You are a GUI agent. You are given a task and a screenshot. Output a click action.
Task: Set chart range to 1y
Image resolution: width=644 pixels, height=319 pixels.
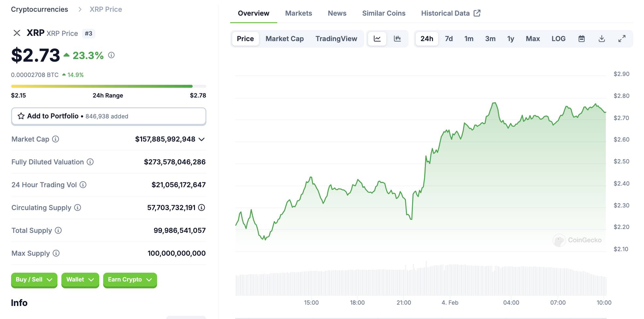510,38
